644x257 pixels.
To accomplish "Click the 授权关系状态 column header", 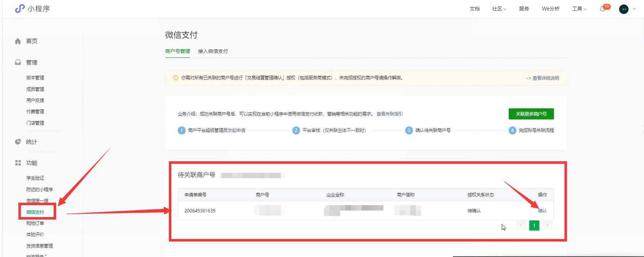I will [x=481, y=195].
